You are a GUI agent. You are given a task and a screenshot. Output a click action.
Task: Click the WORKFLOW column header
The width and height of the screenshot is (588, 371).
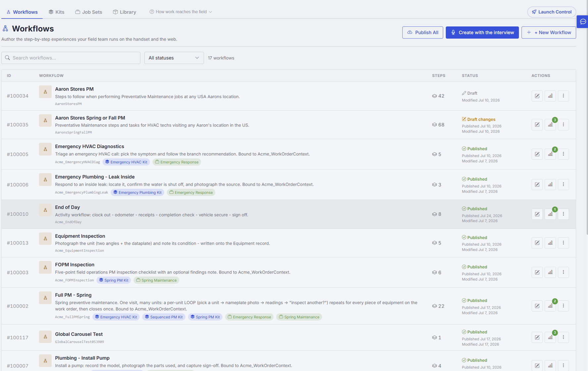(51, 76)
